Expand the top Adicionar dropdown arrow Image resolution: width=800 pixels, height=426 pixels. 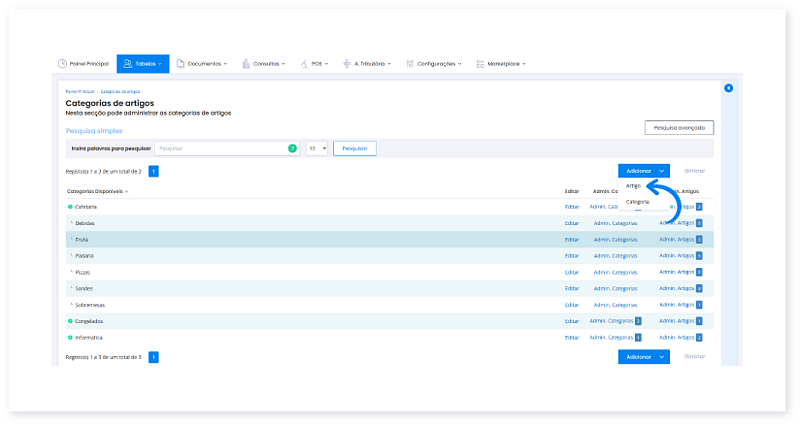click(662, 171)
